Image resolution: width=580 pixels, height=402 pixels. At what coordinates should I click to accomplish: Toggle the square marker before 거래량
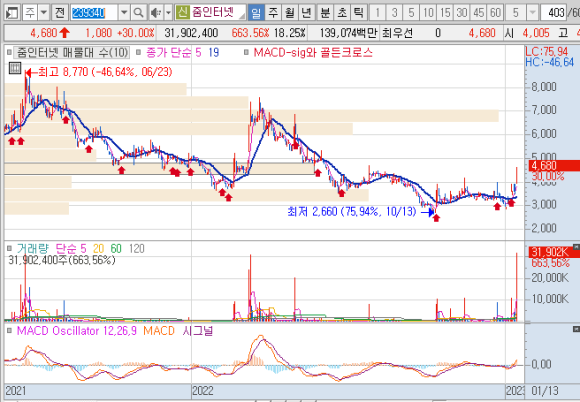[9, 249]
